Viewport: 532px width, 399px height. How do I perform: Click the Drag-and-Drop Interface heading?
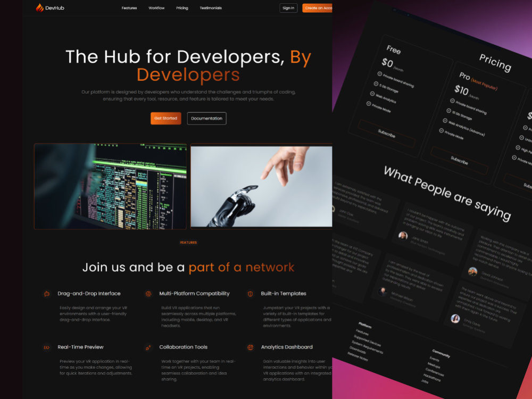pyautogui.click(x=89, y=294)
